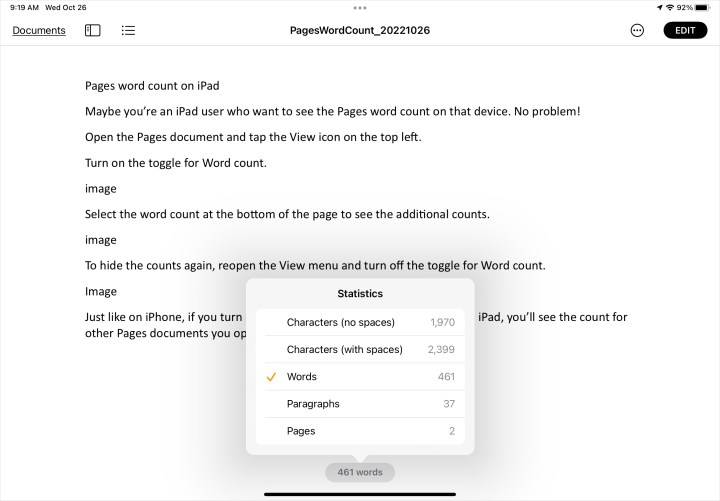Viewport: 720px width, 501px height.
Task: Select the checked Words statistic
Action: pyautogui.click(x=360, y=377)
